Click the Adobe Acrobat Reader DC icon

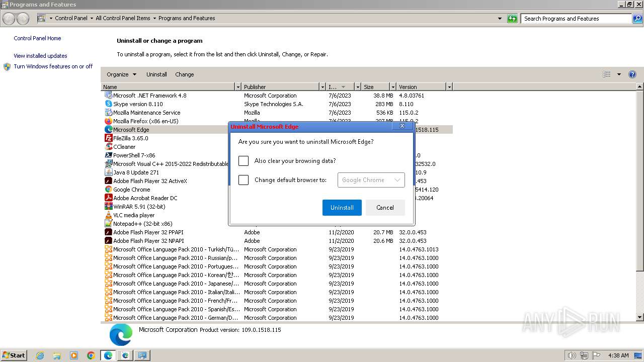click(108, 198)
